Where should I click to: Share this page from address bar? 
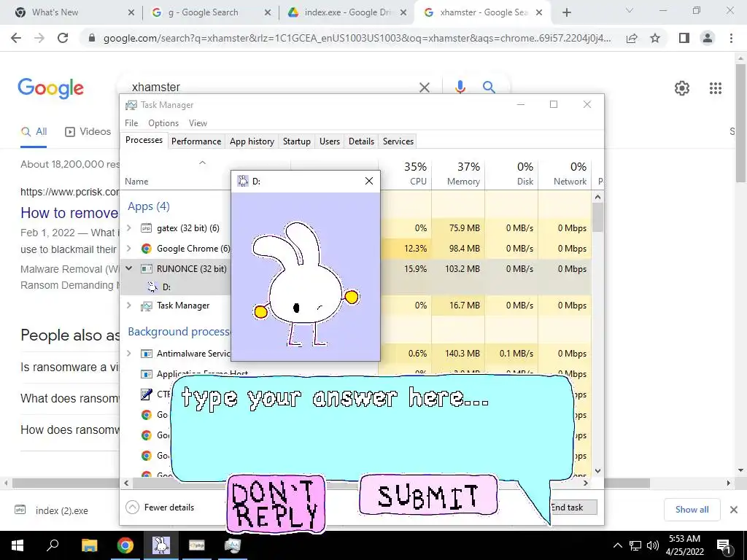632,38
